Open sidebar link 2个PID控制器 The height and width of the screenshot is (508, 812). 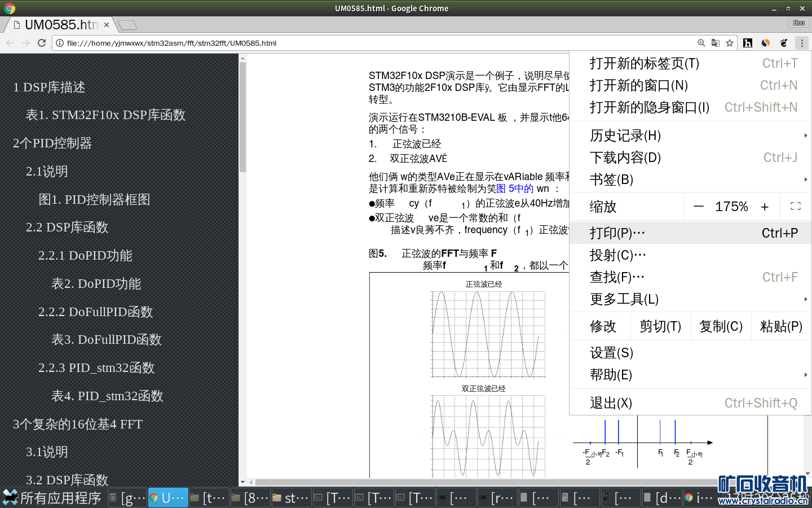click(52, 143)
